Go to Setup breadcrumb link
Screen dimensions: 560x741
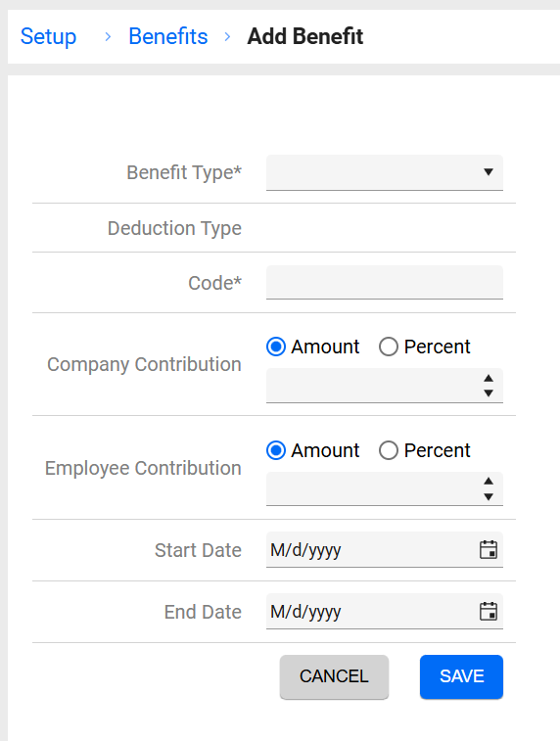pyautogui.click(x=48, y=36)
